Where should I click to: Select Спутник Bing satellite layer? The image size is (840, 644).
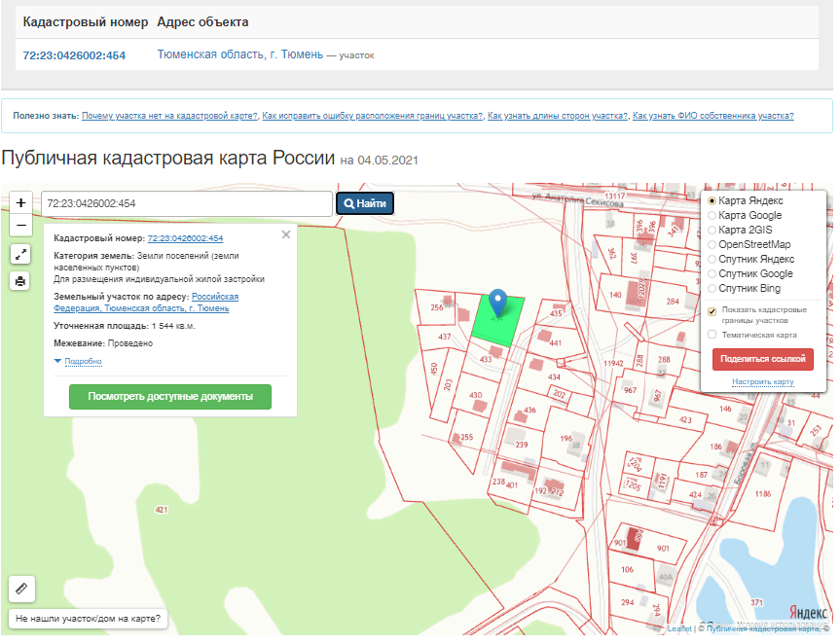point(712,289)
